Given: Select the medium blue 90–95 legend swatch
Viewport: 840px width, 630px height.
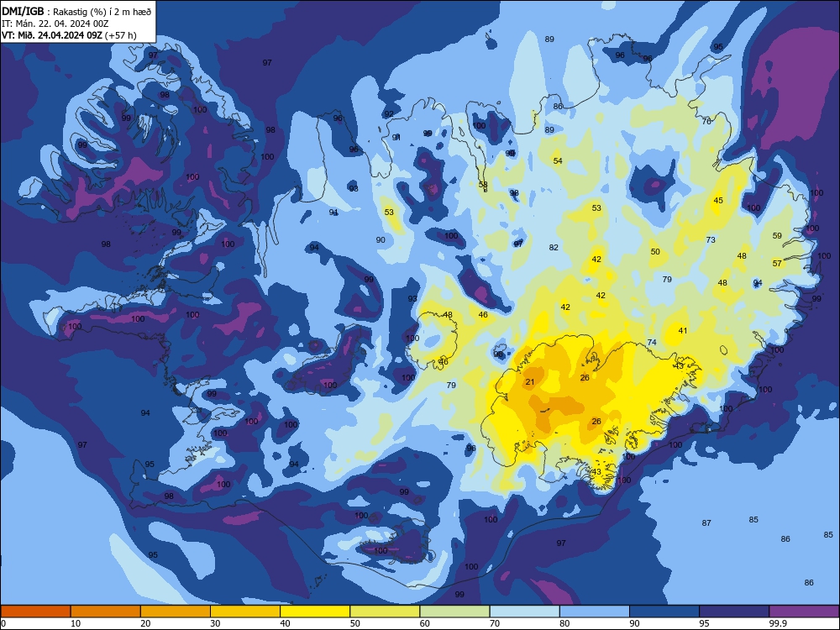Looking at the screenshot, I should (664, 612).
